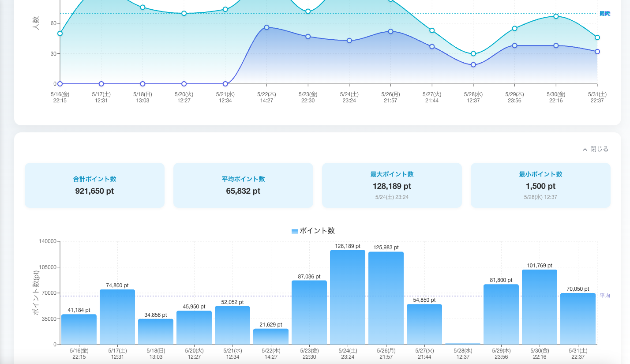
Task: Click the teal marker above 5/16(金)
Action: click(60, 33)
